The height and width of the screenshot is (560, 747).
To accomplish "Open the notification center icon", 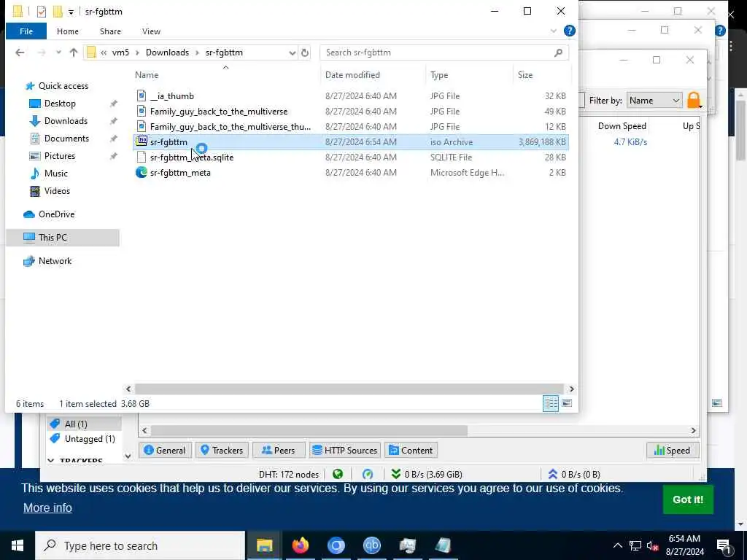I will point(723,545).
